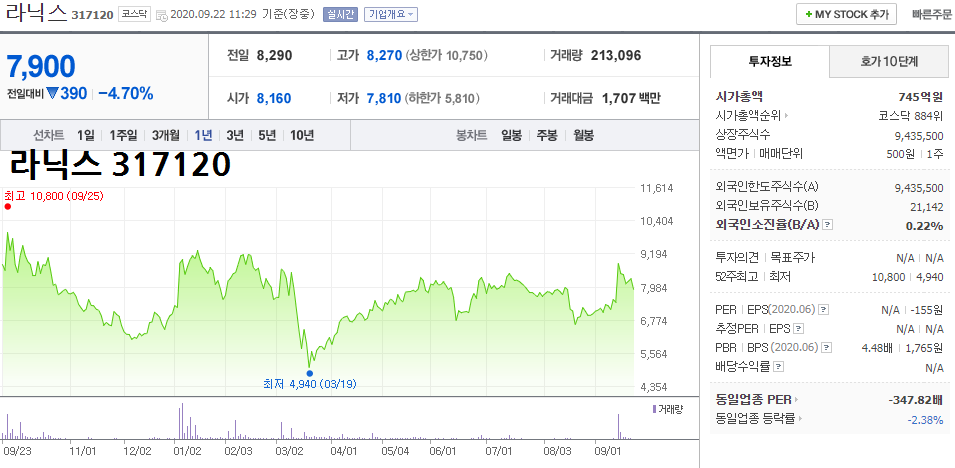Click 저가 7,810 value
This screenshot has height=468, width=955.
[384, 98]
